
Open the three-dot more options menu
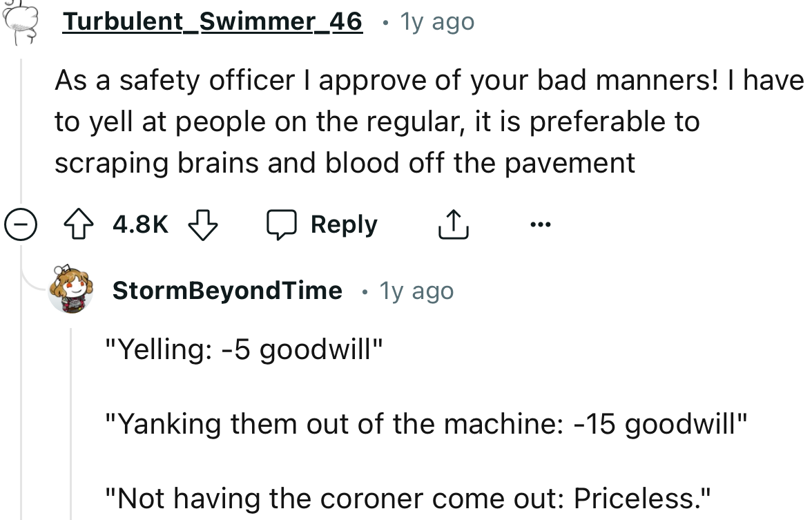click(540, 225)
